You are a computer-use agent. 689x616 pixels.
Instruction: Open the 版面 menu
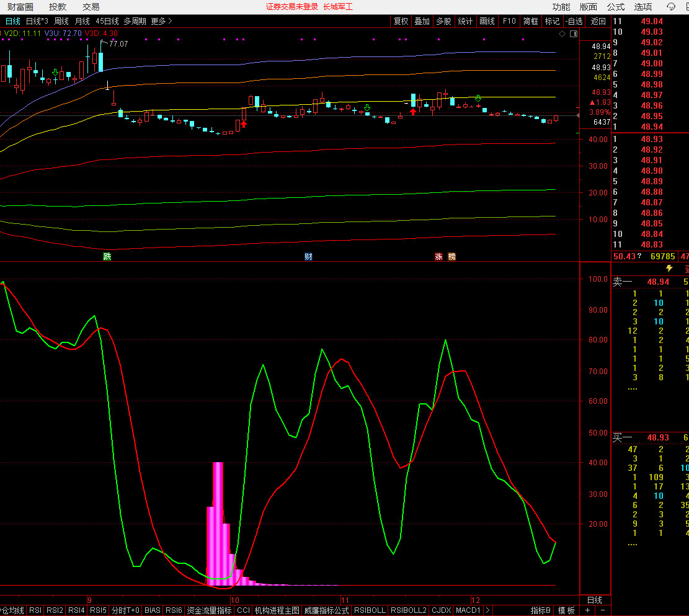pyautogui.click(x=589, y=7)
